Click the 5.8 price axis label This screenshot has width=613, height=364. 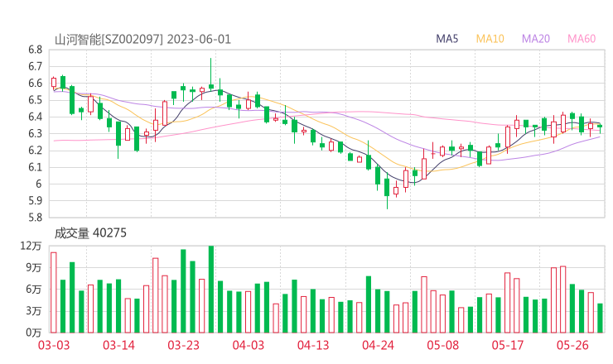35,218
